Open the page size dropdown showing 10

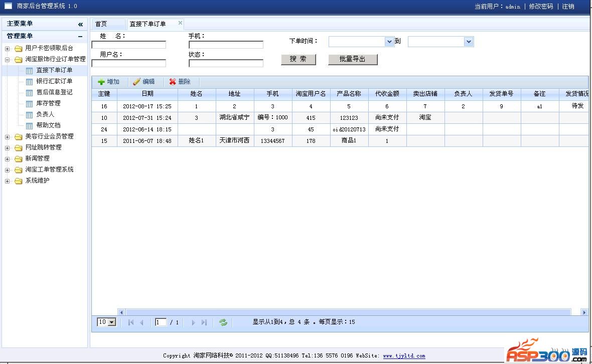[x=111, y=322]
